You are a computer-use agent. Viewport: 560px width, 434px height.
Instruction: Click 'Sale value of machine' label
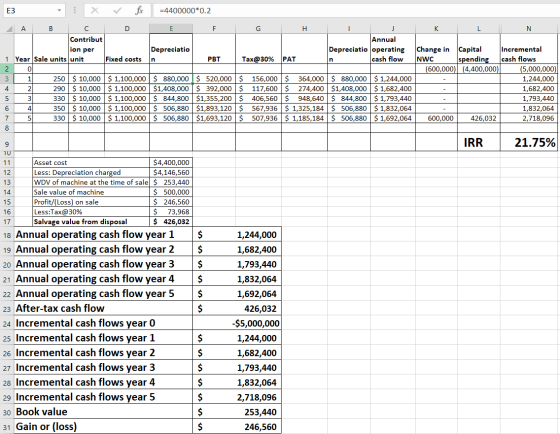tap(91, 192)
